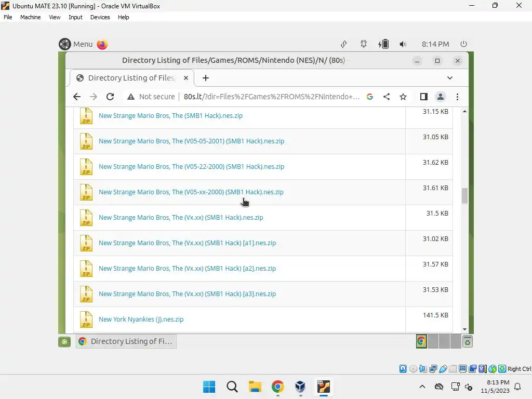Open the Vx.xx [a3].nes.zip link
532x399 pixels.
187,294
